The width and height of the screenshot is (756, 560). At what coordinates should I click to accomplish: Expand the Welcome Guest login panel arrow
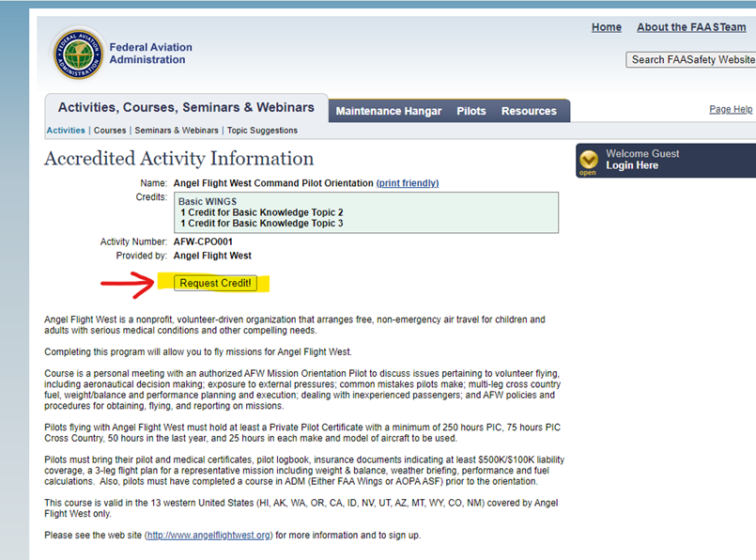tap(588, 160)
